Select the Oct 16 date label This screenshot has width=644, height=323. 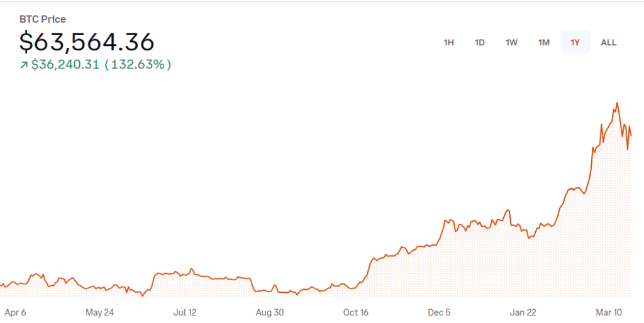tap(355, 312)
